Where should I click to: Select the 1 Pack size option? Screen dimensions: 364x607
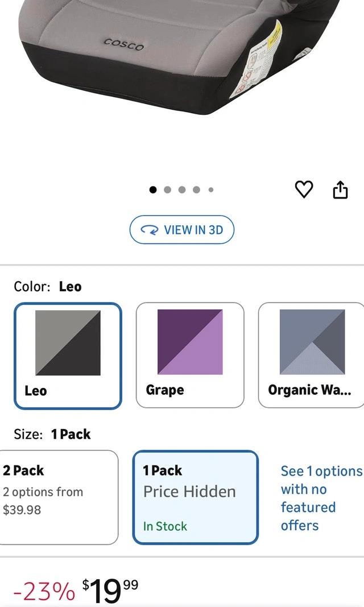click(x=195, y=497)
